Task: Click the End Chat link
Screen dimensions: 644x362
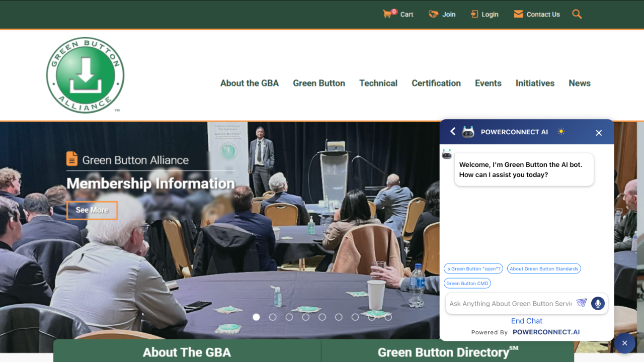Action: coord(527,321)
